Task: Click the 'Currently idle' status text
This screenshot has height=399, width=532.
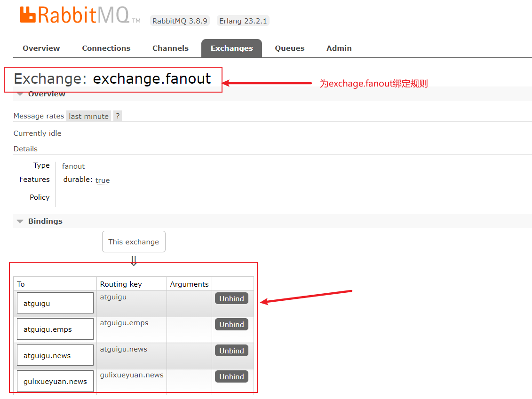Action: [37, 133]
